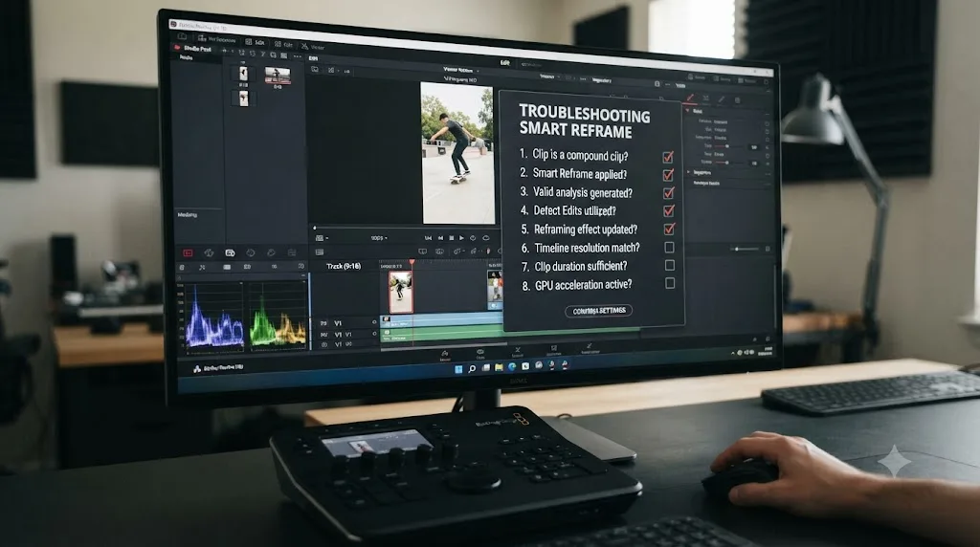Stop viewer playback with the square button
The height and width of the screenshot is (547, 980).
pos(452,238)
